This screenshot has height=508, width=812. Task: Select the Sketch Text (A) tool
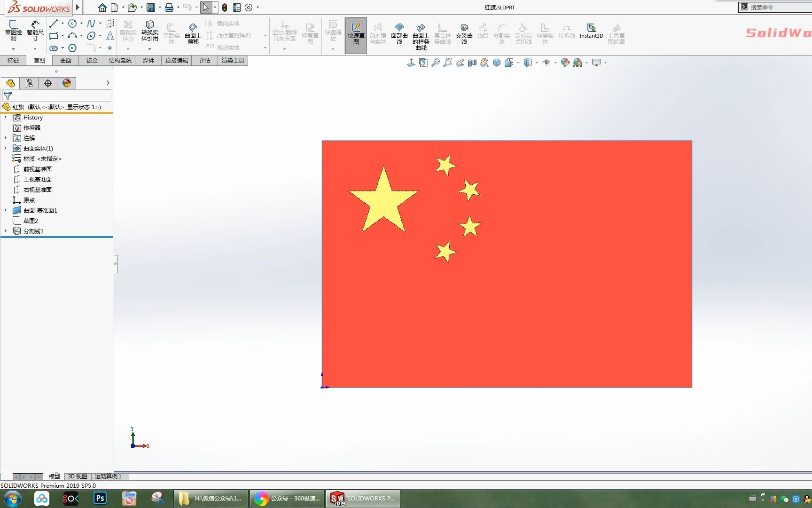(110, 36)
